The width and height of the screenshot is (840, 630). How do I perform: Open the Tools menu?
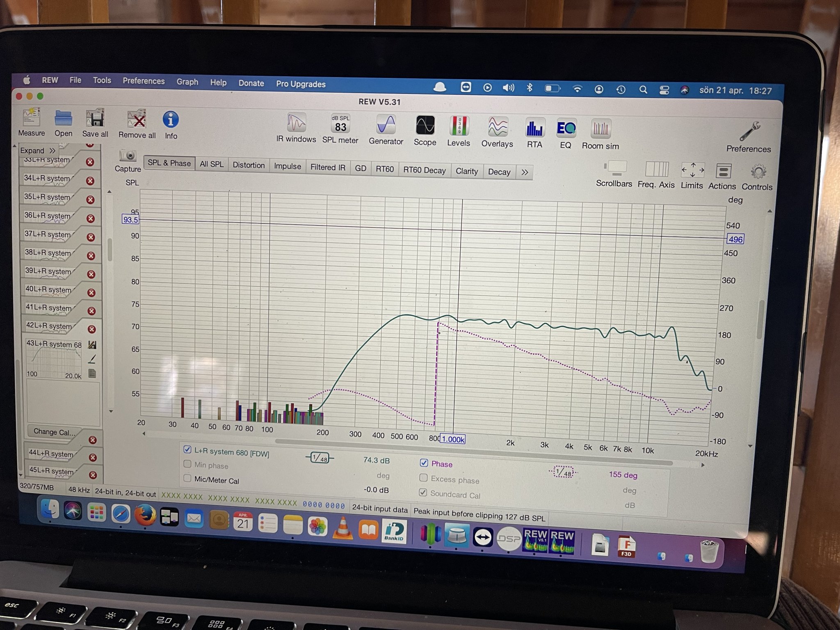(x=102, y=80)
